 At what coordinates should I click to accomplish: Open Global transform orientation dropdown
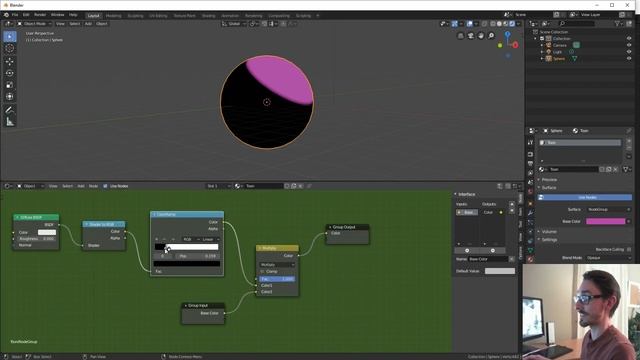(x=234, y=24)
